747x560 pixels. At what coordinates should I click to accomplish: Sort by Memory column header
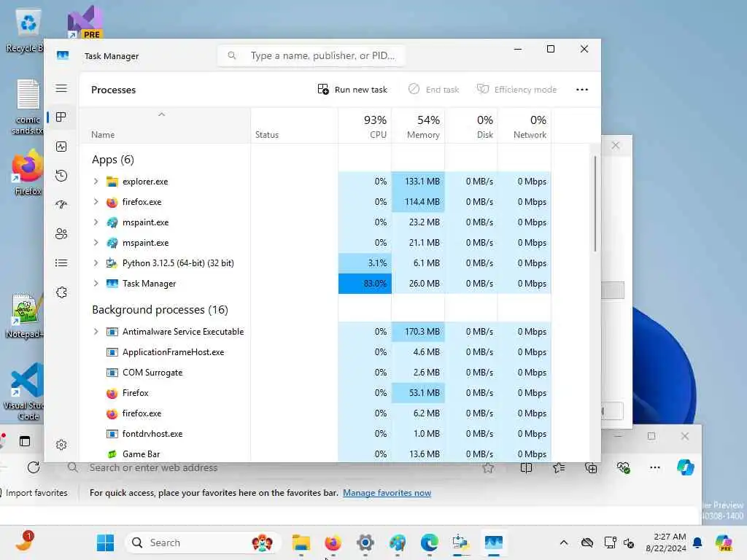pyautogui.click(x=418, y=125)
